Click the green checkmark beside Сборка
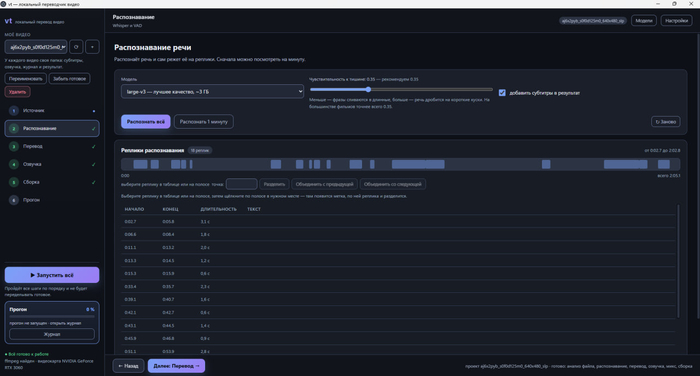700x376 pixels. [x=93, y=182]
